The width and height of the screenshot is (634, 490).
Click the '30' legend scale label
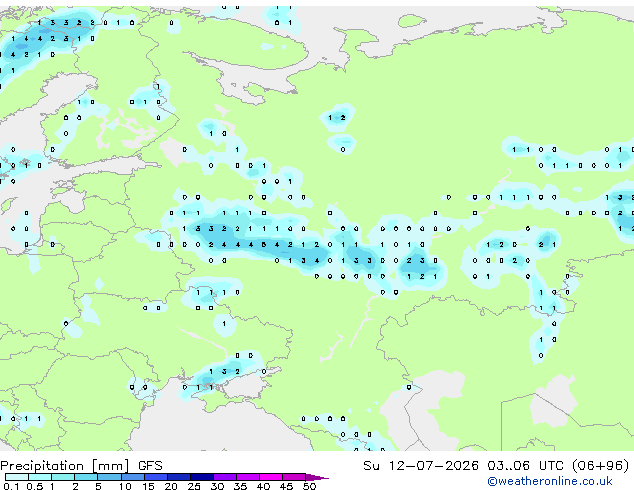point(217,486)
